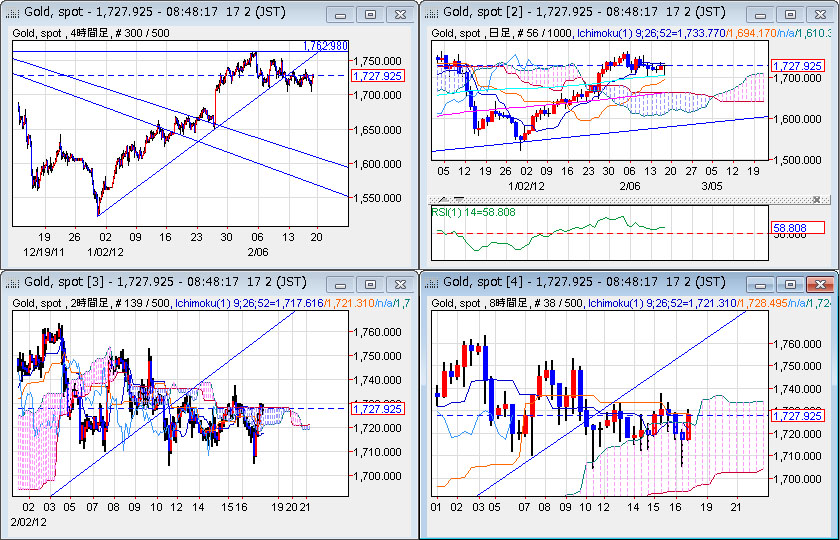Click the RSI(1) 14 indicator label

point(472,212)
